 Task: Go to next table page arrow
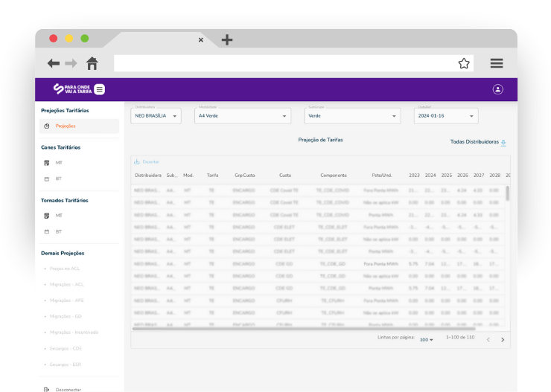click(503, 340)
